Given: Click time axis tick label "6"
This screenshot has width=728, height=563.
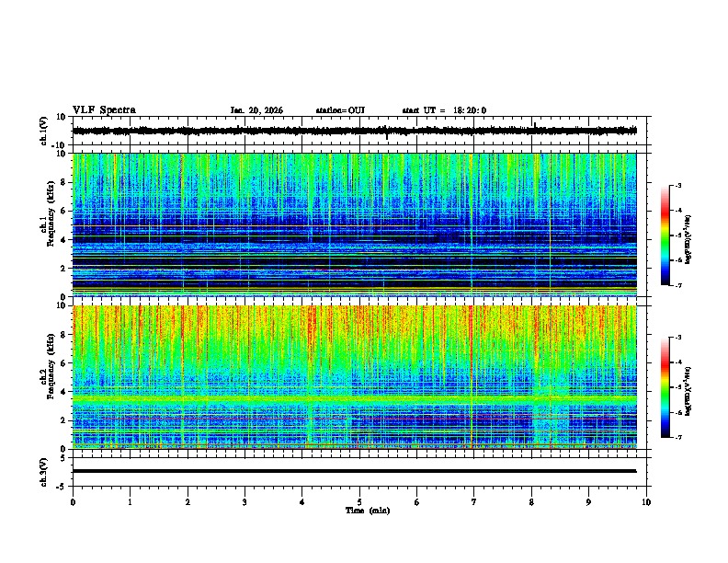Looking at the screenshot, I should click(417, 502).
